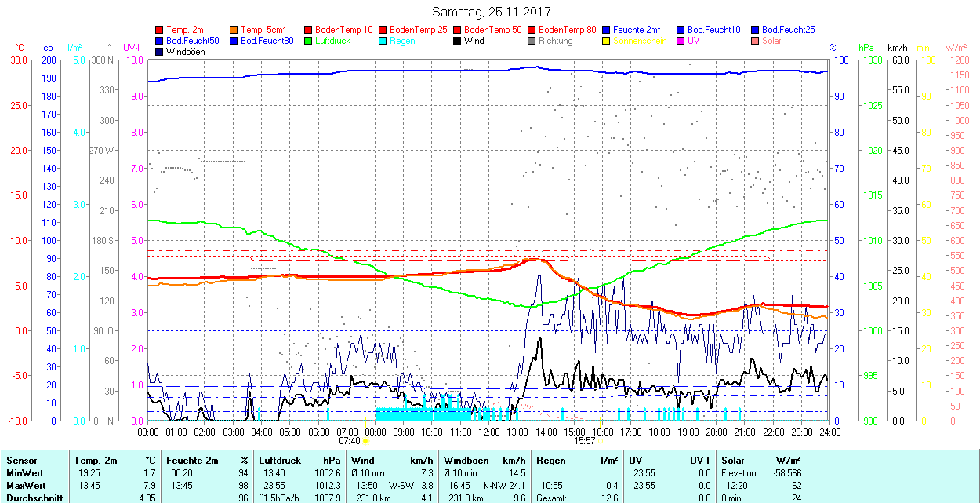Click the blue Feuchte 2m legend marker

[607, 30]
